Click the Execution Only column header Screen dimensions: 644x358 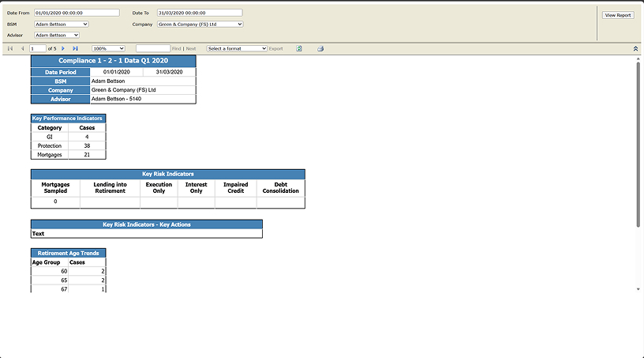click(x=159, y=188)
